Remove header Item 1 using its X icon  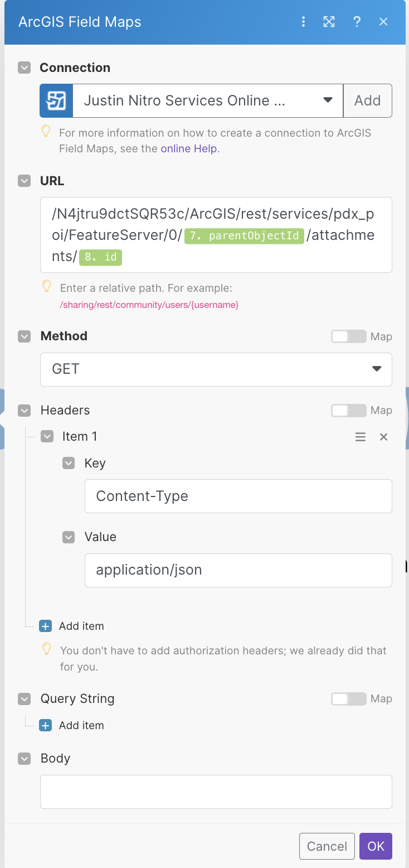point(383,437)
